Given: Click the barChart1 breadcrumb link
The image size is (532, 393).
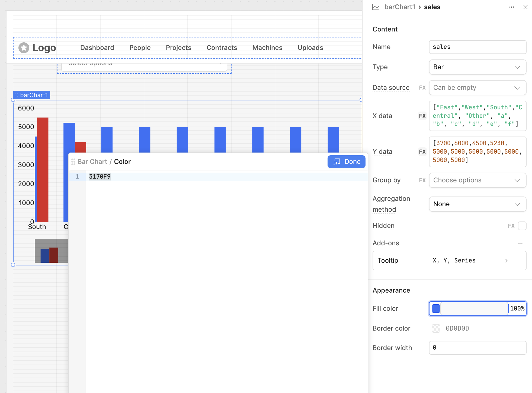Looking at the screenshot, I should point(400,7).
